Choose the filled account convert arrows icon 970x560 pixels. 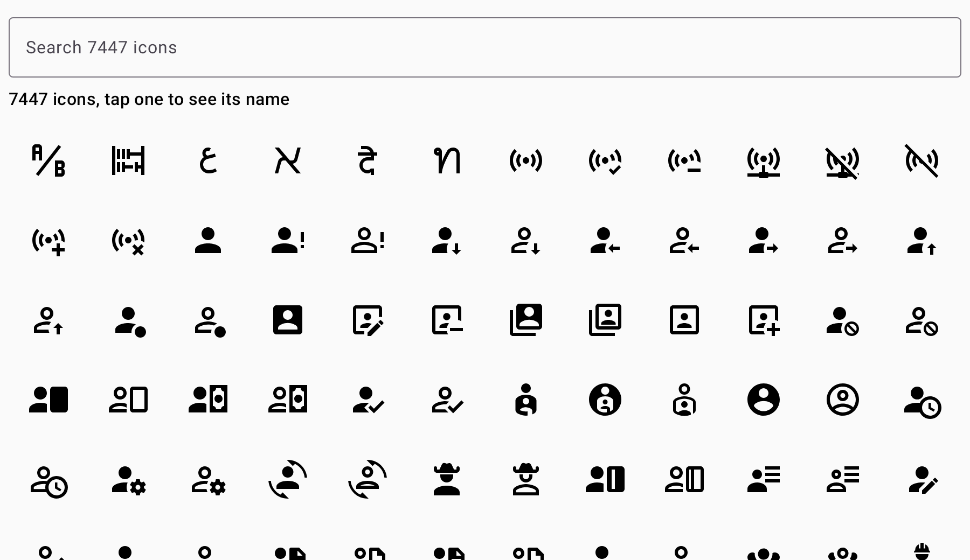click(288, 479)
